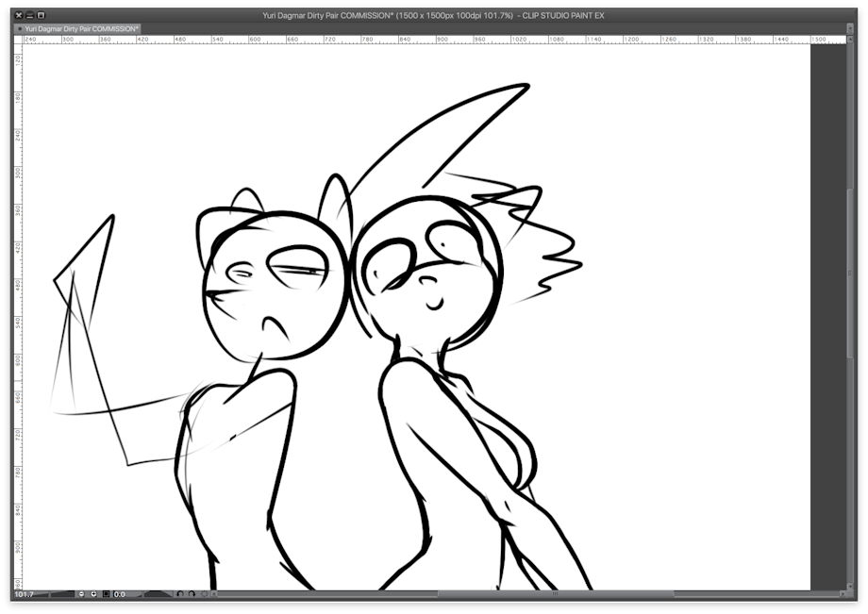The image size is (868, 614).
Task: Rotate the canvas left using status bar icon
Action: [x=179, y=594]
